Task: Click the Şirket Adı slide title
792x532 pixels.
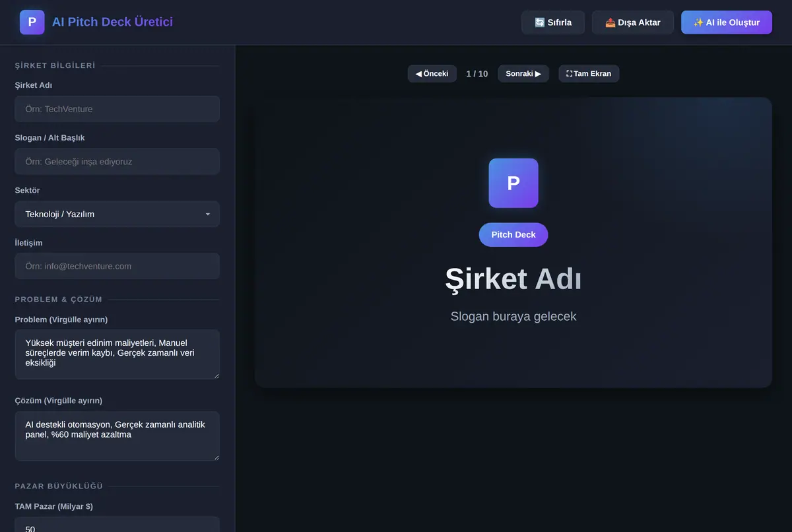Action: [513, 279]
